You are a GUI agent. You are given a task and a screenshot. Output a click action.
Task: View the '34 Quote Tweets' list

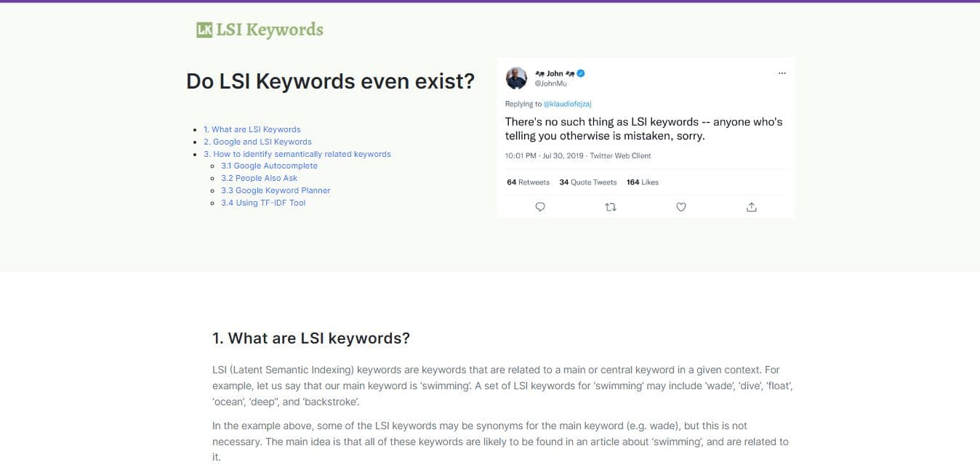point(587,182)
